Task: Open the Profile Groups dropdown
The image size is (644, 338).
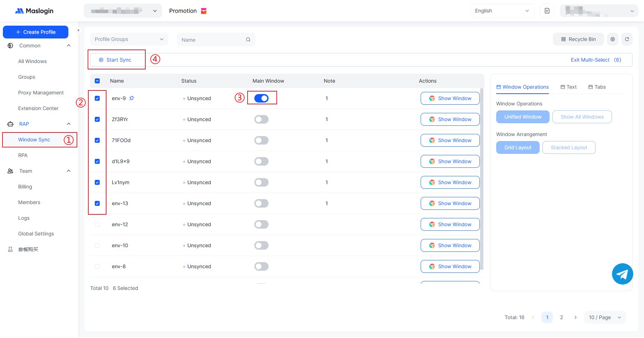Action: [129, 39]
